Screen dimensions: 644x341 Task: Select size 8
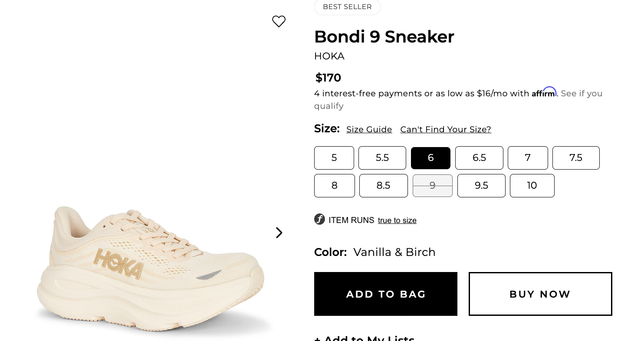(335, 186)
